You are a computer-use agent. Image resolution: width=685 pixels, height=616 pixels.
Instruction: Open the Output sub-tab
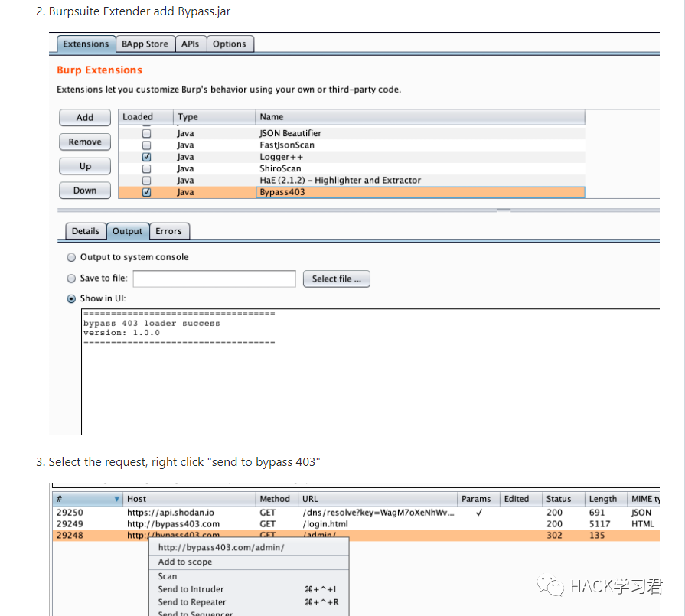(x=128, y=231)
